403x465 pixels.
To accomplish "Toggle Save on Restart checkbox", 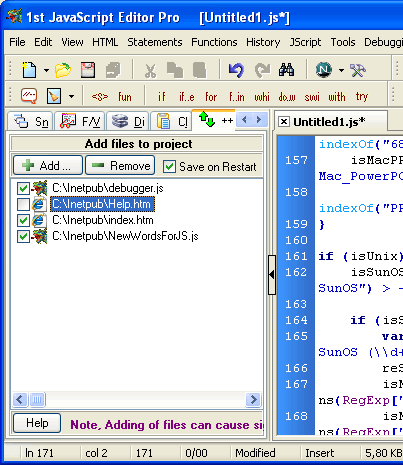I will [x=169, y=166].
